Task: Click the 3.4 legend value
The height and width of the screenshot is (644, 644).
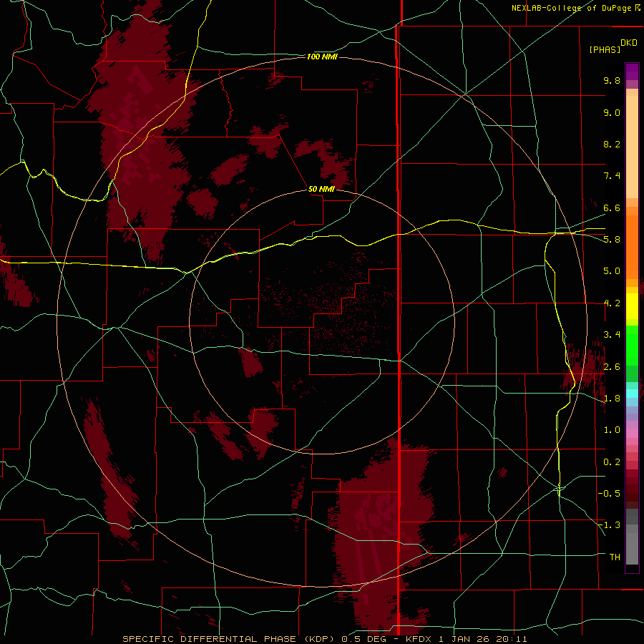Action: tap(612, 335)
